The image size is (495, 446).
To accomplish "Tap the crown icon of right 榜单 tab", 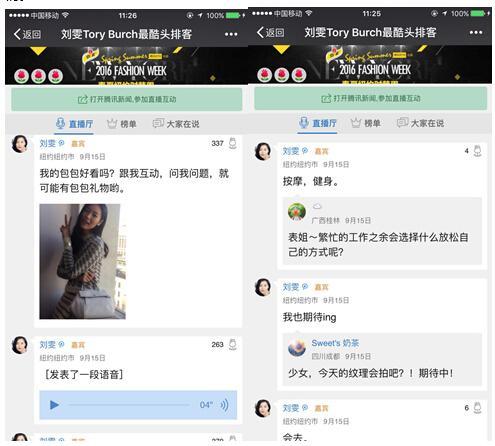I will (356, 123).
